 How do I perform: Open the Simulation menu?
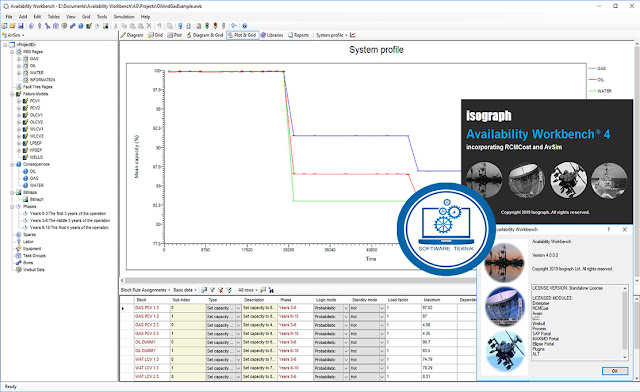[x=124, y=17]
